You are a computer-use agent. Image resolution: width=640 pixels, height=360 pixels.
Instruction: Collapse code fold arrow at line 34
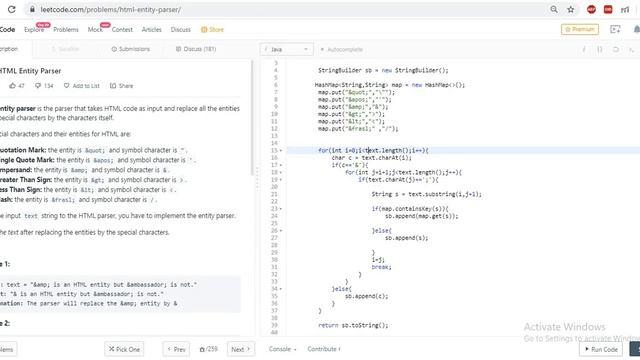[281, 289]
